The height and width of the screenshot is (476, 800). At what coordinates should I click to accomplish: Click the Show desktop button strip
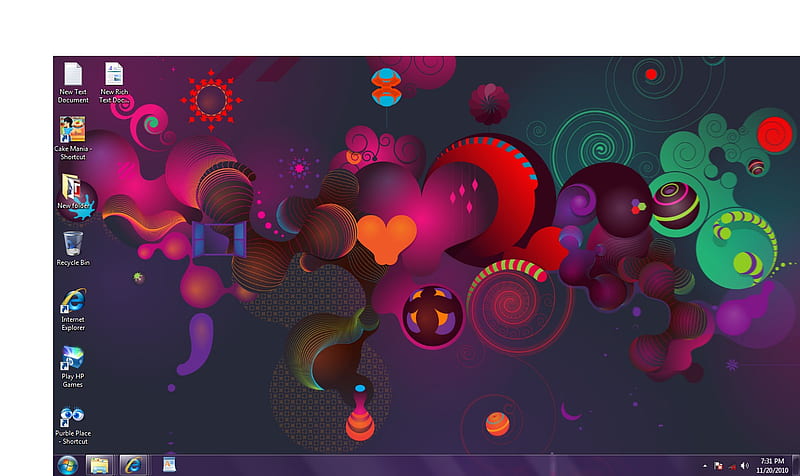tap(795, 465)
